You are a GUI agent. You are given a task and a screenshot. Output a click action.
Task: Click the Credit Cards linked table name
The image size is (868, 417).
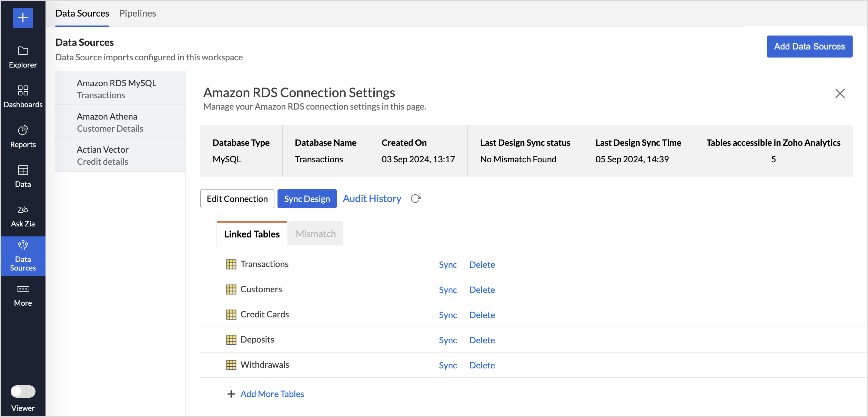264,314
